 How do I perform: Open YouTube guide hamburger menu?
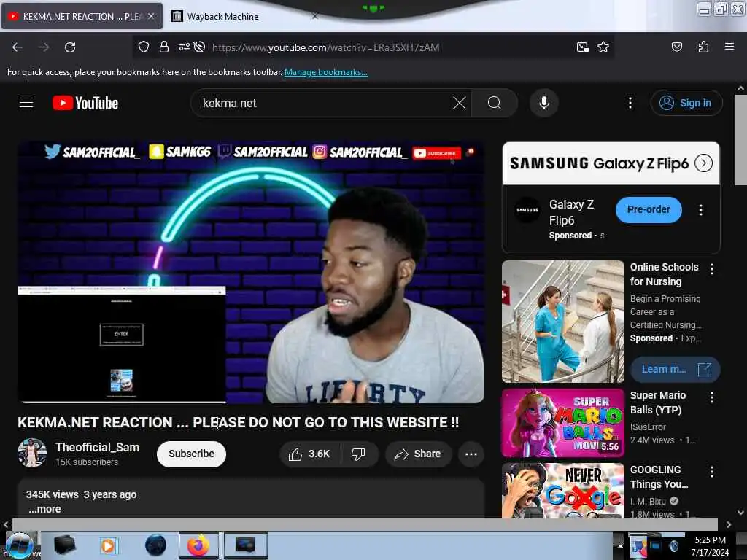click(26, 103)
